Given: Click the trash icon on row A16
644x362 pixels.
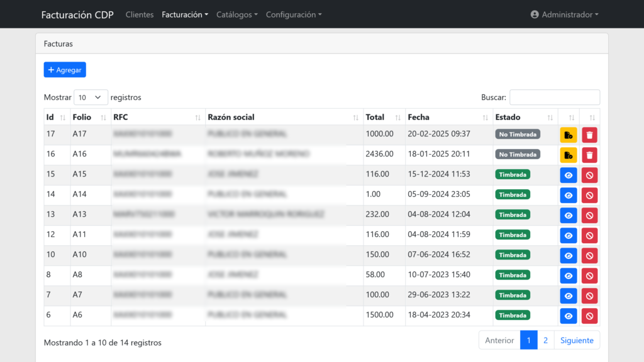Looking at the screenshot, I should point(589,155).
